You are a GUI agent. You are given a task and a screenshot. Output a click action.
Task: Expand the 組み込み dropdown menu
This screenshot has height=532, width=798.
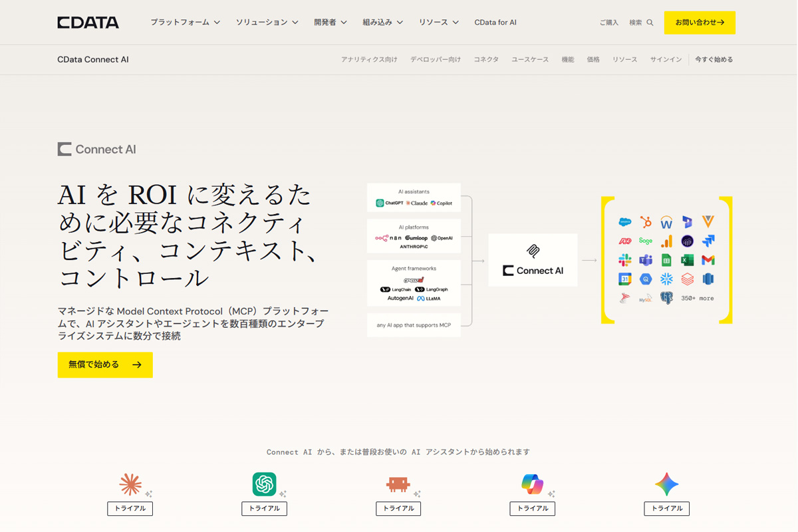point(383,22)
